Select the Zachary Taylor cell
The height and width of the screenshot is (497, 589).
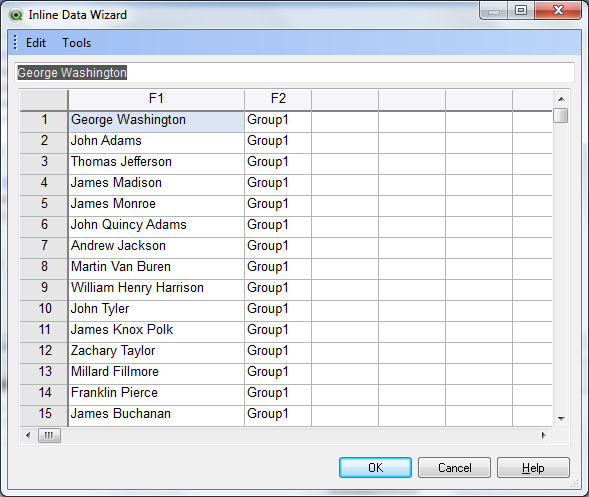coord(156,353)
